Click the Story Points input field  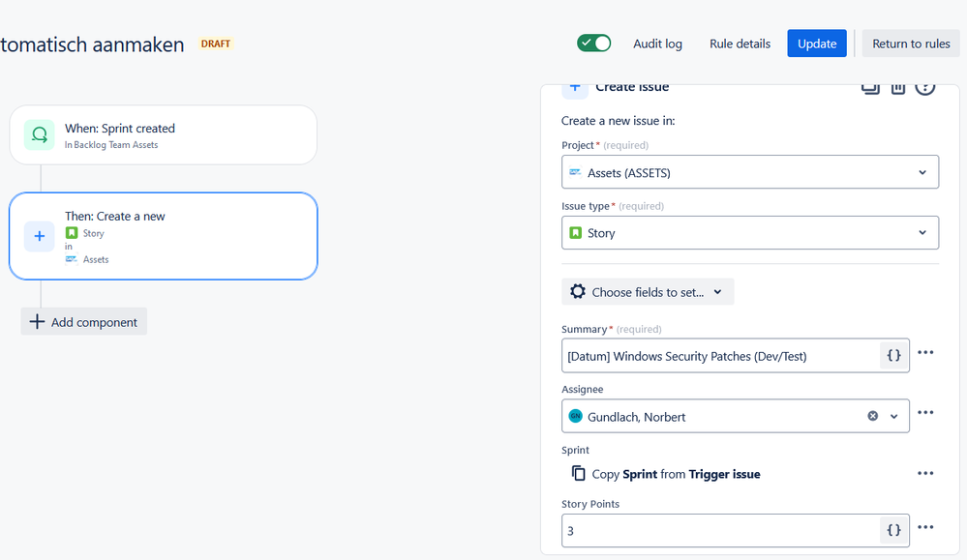coord(720,530)
